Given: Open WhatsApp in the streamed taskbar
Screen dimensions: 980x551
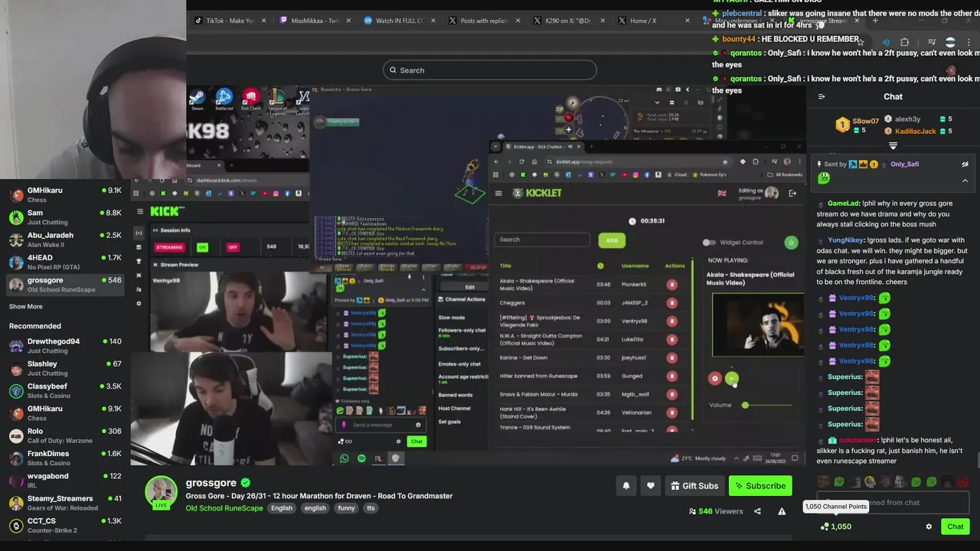Looking at the screenshot, I should pyautogui.click(x=345, y=458).
